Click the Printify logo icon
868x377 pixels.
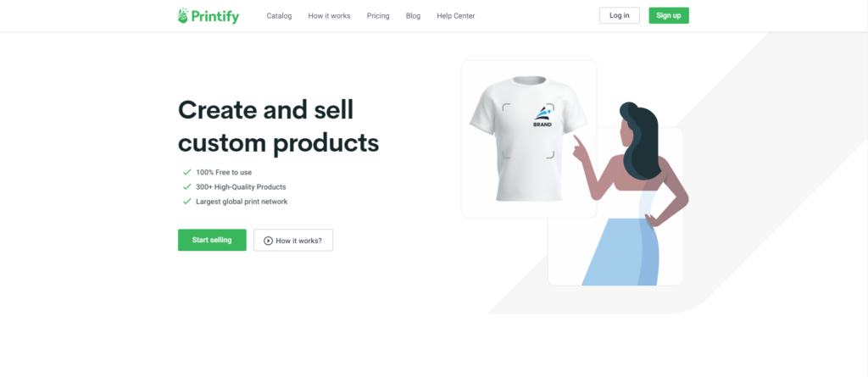click(183, 15)
